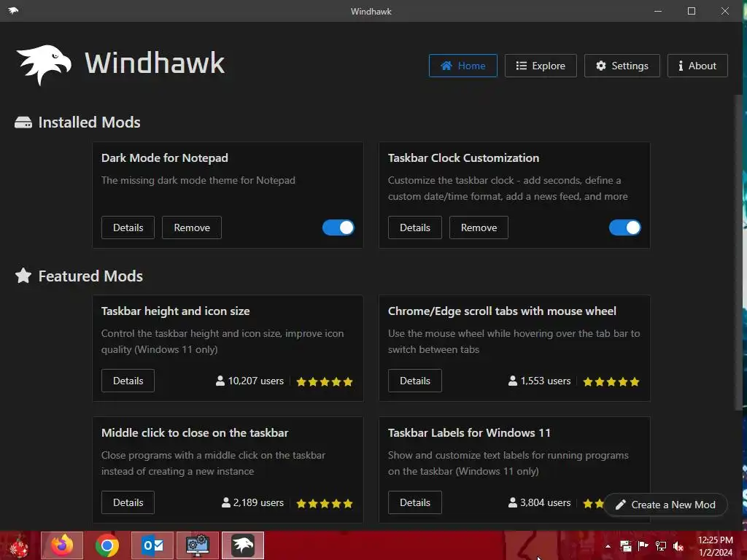Viewport: 747px width, 560px height.
Task: Click star rating of Chrome/Edge scroll tabs mod
Action: coord(611,382)
